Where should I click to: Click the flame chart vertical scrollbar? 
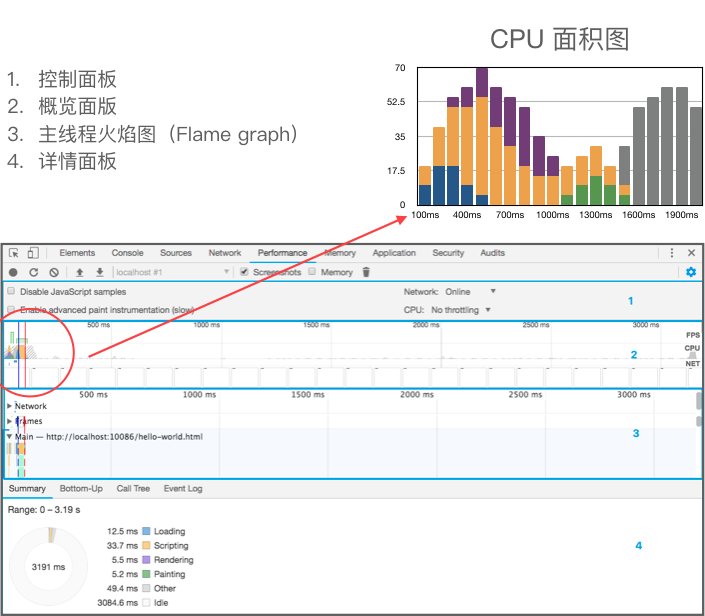tap(699, 401)
